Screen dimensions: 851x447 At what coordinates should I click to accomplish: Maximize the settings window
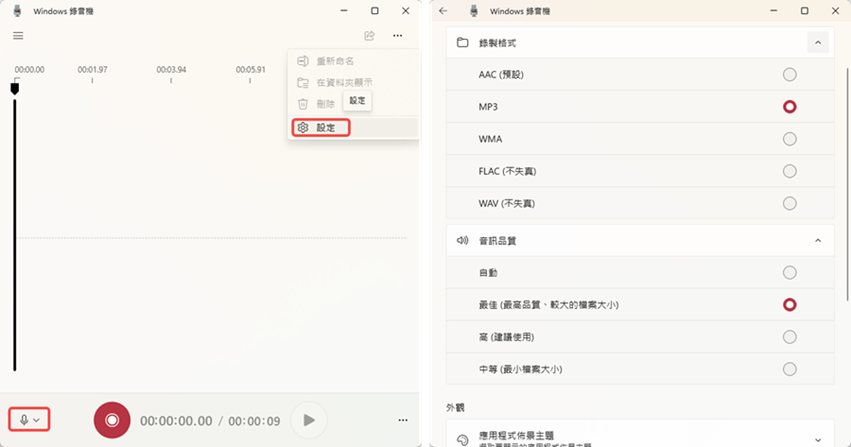pyautogui.click(x=804, y=11)
